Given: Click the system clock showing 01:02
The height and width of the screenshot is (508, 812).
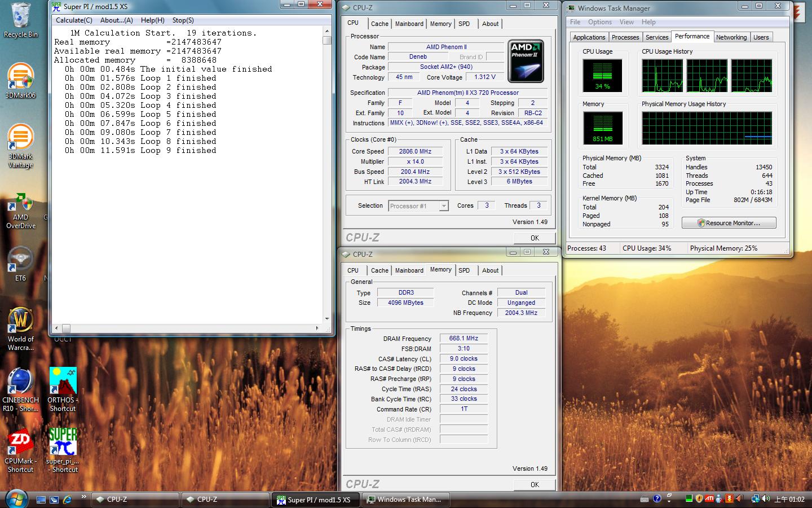Looking at the screenshot, I should click(789, 499).
